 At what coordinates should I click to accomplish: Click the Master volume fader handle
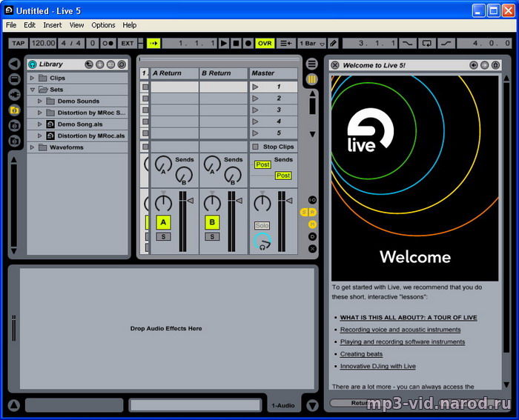(x=289, y=201)
